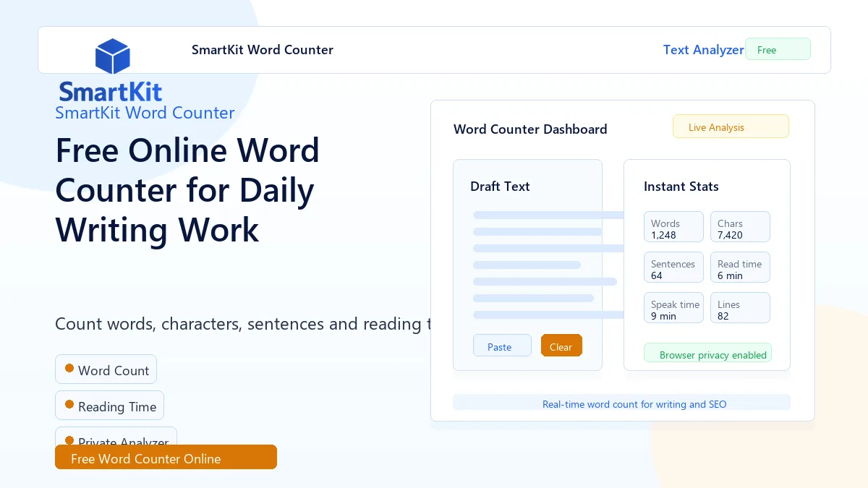Select the SmartKit Word Counter header title
Screen dimensions: 868x488
coord(263,50)
